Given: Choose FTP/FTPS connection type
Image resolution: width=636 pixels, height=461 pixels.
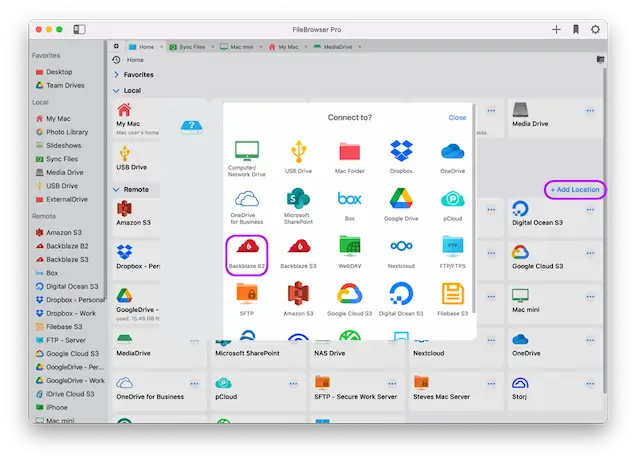Looking at the screenshot, I should click(x=453, y=252).
